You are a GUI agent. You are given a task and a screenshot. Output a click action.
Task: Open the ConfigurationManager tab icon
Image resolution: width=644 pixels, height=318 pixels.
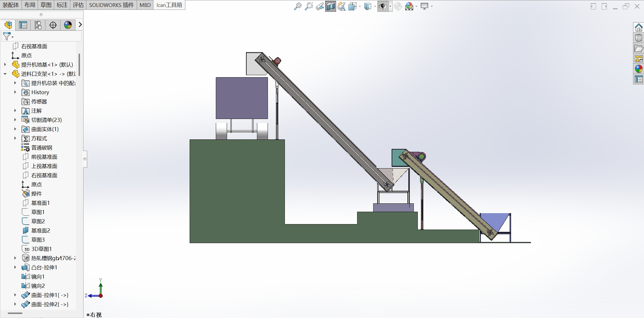pyautogui.click(x=38, y=25)
